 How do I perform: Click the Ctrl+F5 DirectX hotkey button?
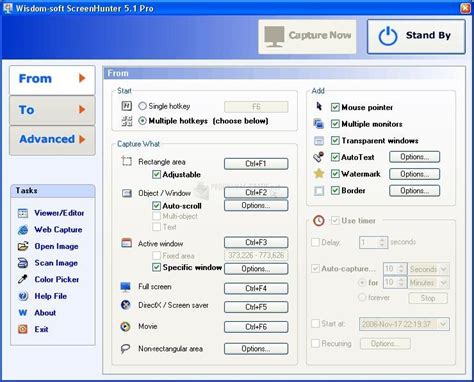click(256, 307)
